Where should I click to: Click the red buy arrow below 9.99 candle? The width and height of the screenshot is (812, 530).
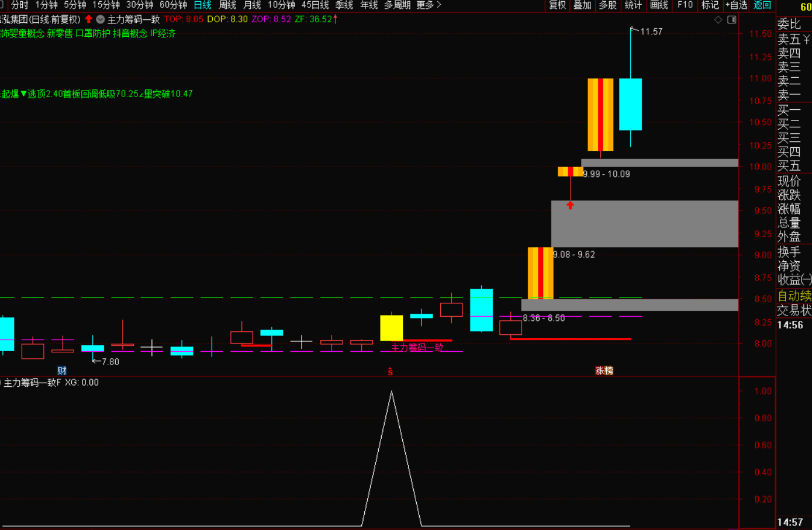570,205
